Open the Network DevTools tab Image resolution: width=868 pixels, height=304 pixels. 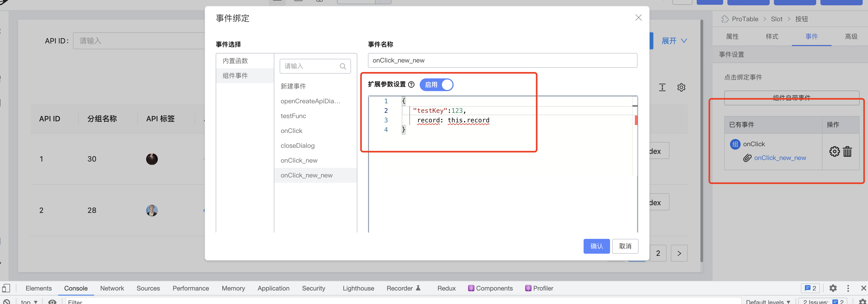[112, 288]
